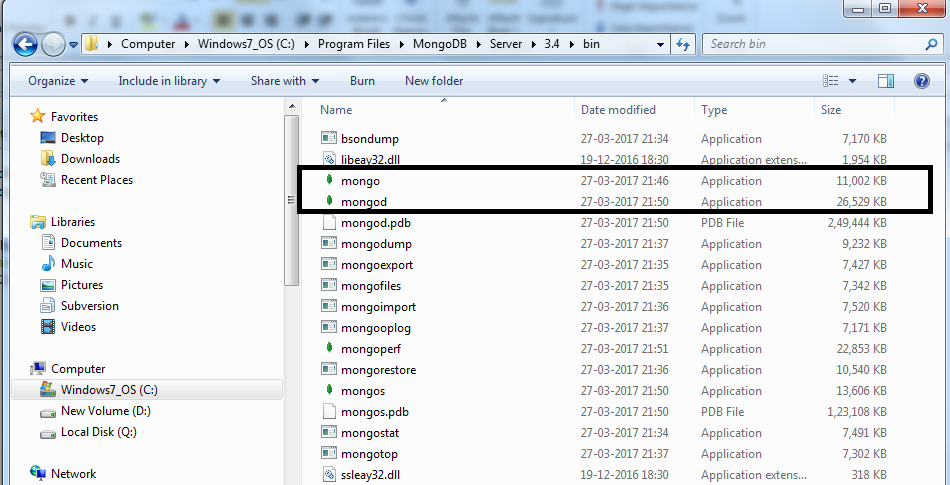This screenshot has width=950, height=485.
Task: Sort by Date modified column header
Action: click(x=618, y=110)
